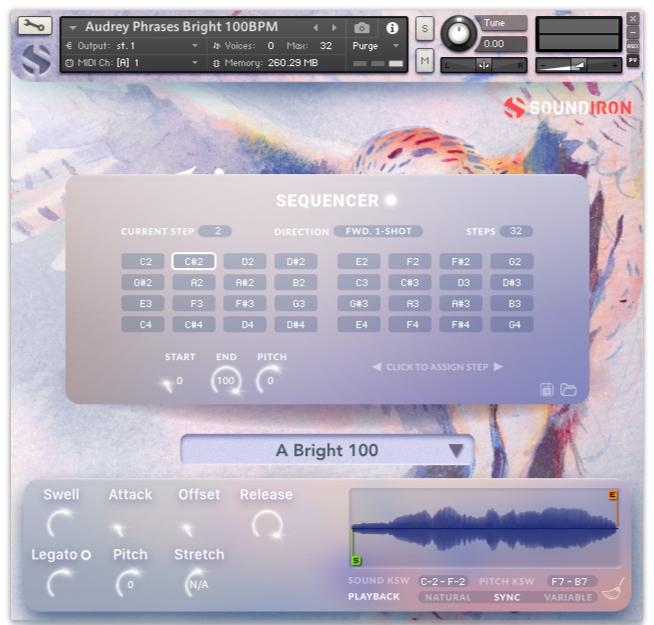The height and width of the screenshot is (625, 654).
Task: Click the AUX button in header
Action: [x=633, y=46]
